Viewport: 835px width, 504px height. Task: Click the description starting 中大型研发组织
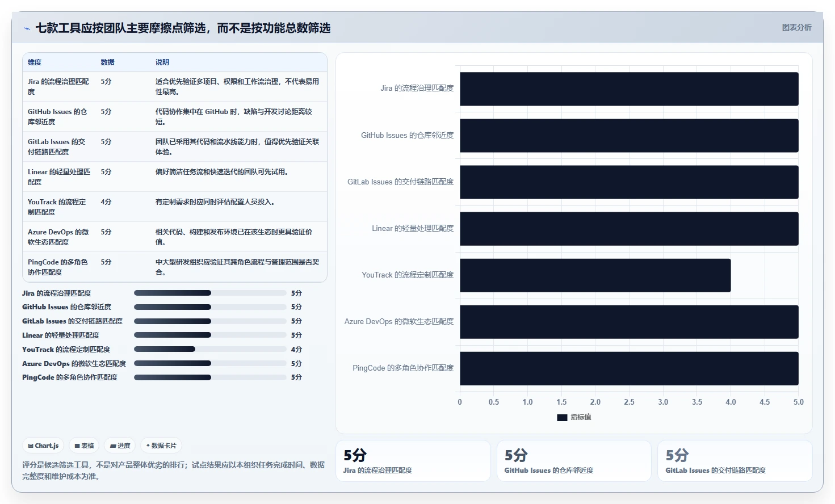point(237,267)
